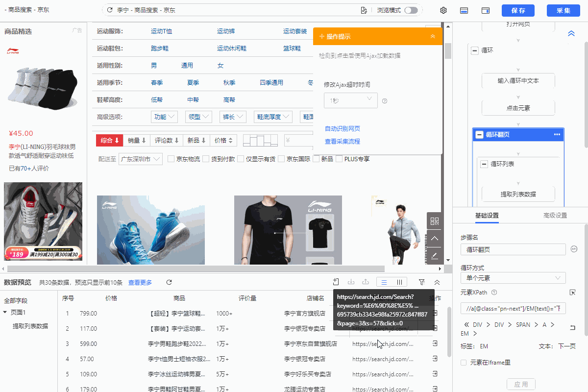Click the help icon beside Ajax timeout dropdown
Screen dimensions: 588x392
coord(385,101)
